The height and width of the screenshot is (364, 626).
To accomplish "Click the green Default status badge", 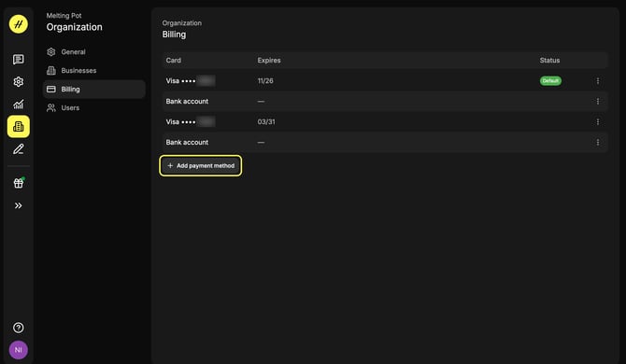I will tap(550, 81).
